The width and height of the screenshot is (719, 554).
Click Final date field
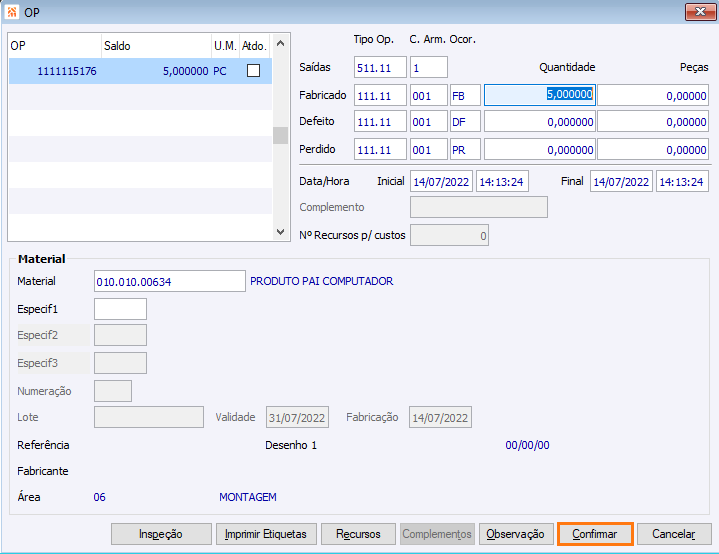[621, 181]
